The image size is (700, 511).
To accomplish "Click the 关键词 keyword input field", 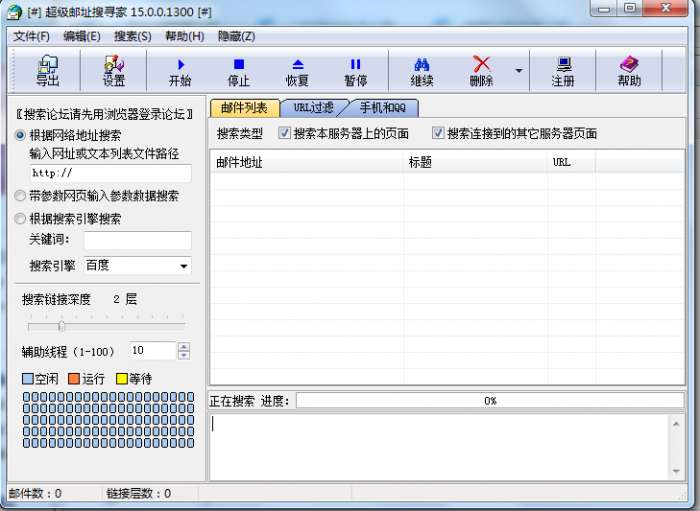I will click(x=138, y=240).
